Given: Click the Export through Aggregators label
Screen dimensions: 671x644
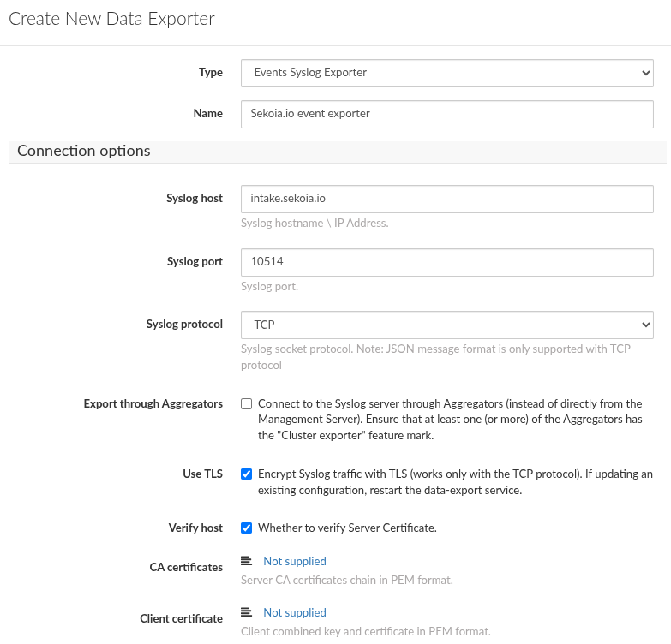Looking at the screenshot, I should coord(153,403).
